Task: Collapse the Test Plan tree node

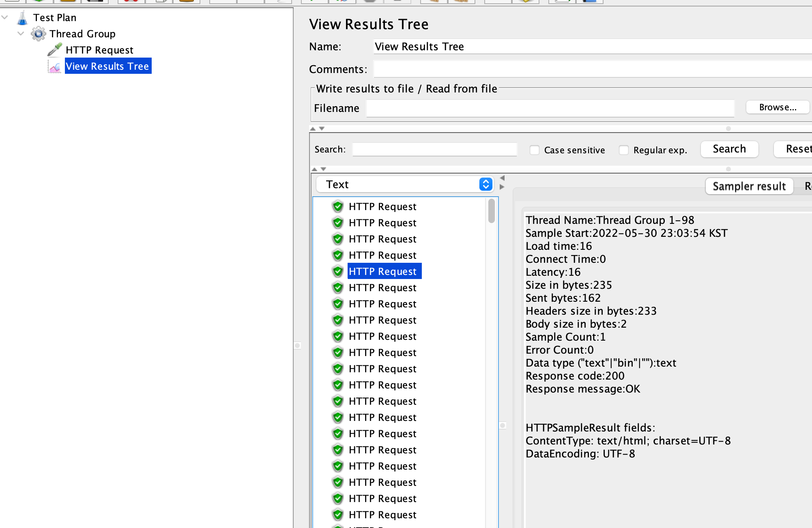Action: point(5,17)
